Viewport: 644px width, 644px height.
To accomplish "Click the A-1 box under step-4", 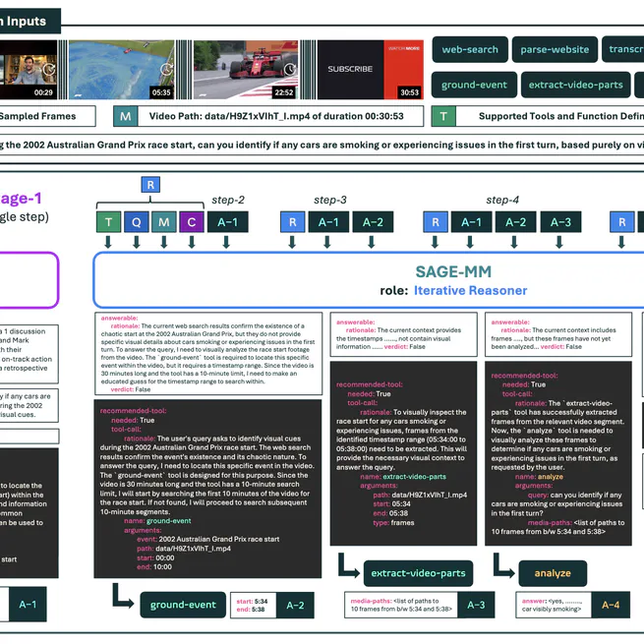I will tap(471, 222).
